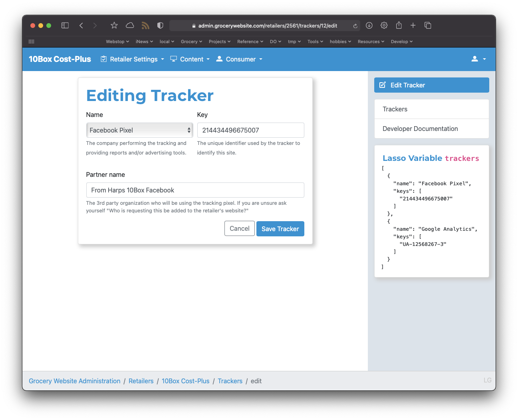Viewport: 518px width, 420px height.
Task: Click the Content monitor icon
Action: pyautogui.click(x=174, y=59)
